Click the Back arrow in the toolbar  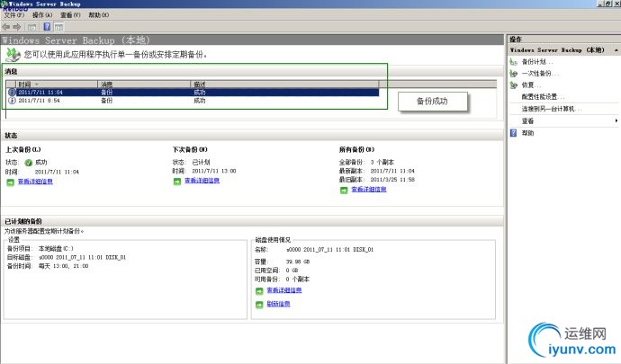pyautogui.click(x=6, y=27)
